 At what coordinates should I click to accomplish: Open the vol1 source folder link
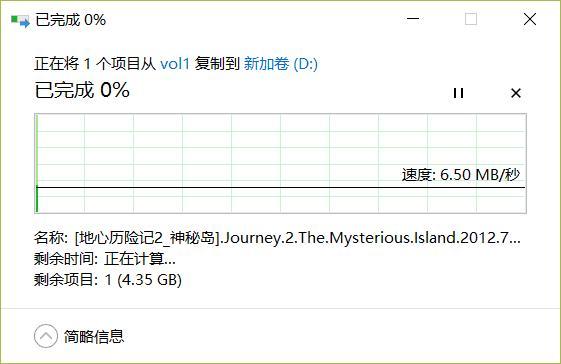coord(175,64)
